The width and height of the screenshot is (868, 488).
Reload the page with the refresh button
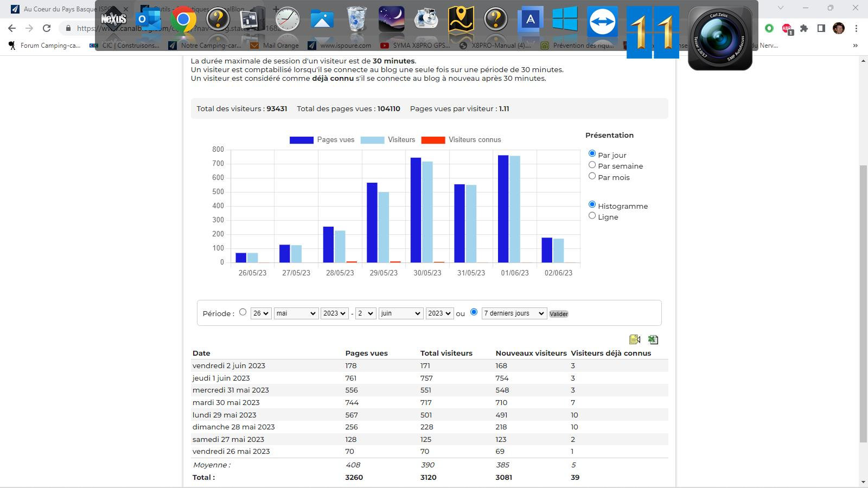[x=47, y=28]
